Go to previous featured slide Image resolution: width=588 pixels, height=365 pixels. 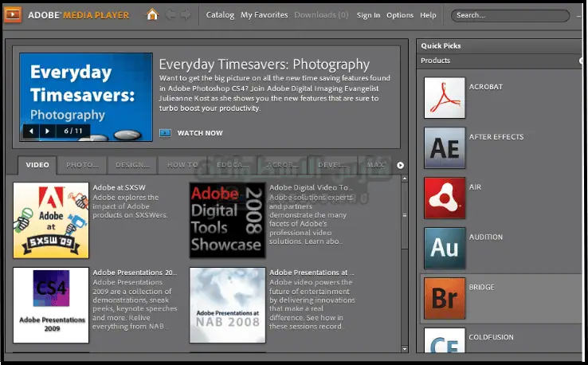click(x=32, y=131)
